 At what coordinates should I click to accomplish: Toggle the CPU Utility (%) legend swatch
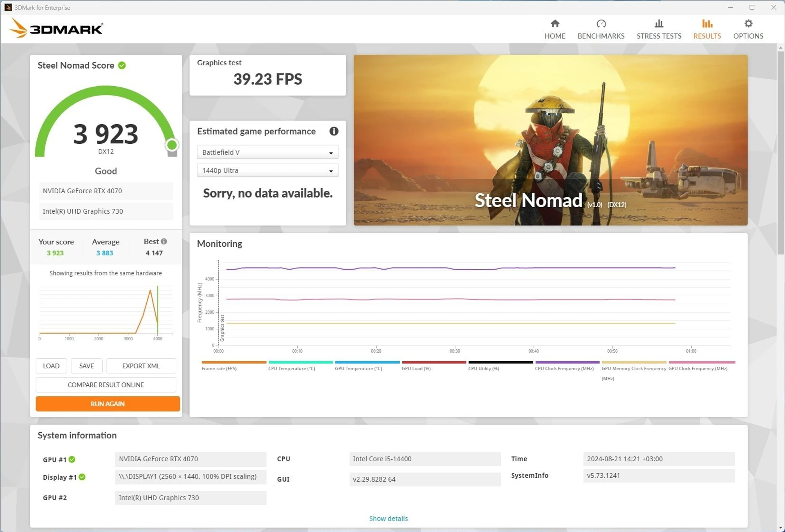coord(500,362)
